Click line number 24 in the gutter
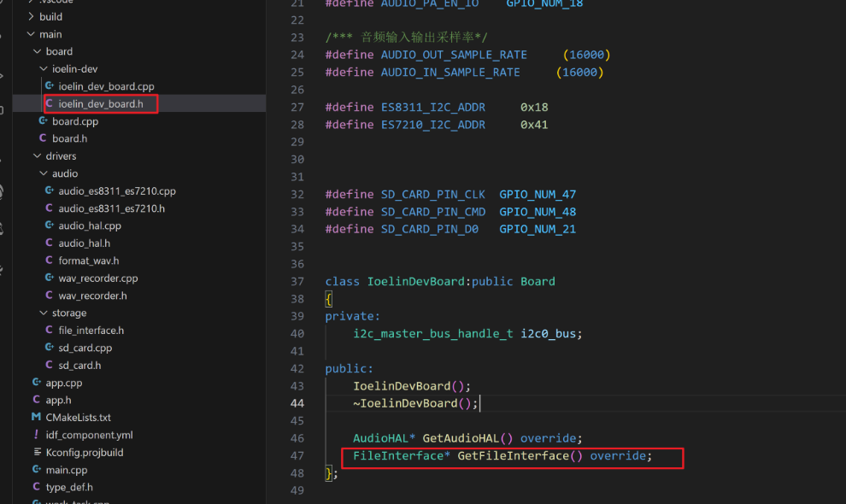The width and height of the screenshot is (846, 504). (297, 55)
